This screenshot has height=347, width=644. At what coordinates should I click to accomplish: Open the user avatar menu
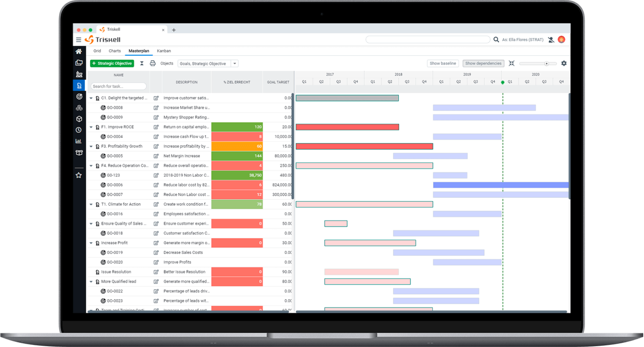coord(561,39)
